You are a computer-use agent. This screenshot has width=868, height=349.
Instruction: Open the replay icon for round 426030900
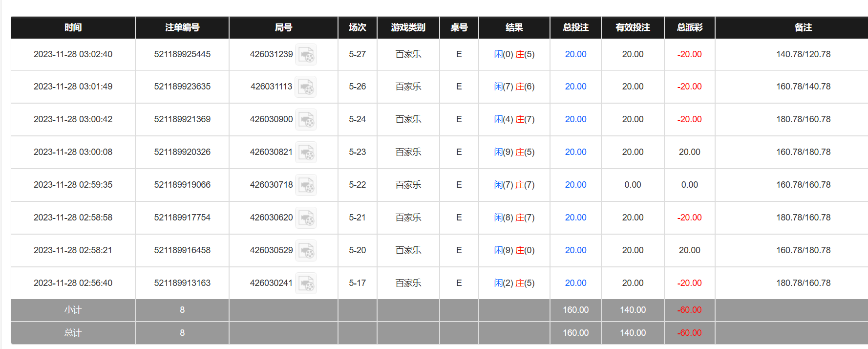306,120
